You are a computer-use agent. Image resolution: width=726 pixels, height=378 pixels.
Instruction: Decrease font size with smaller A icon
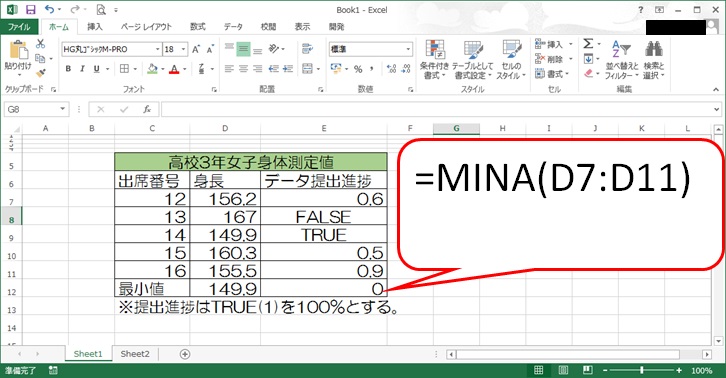(x=211, y=49)
